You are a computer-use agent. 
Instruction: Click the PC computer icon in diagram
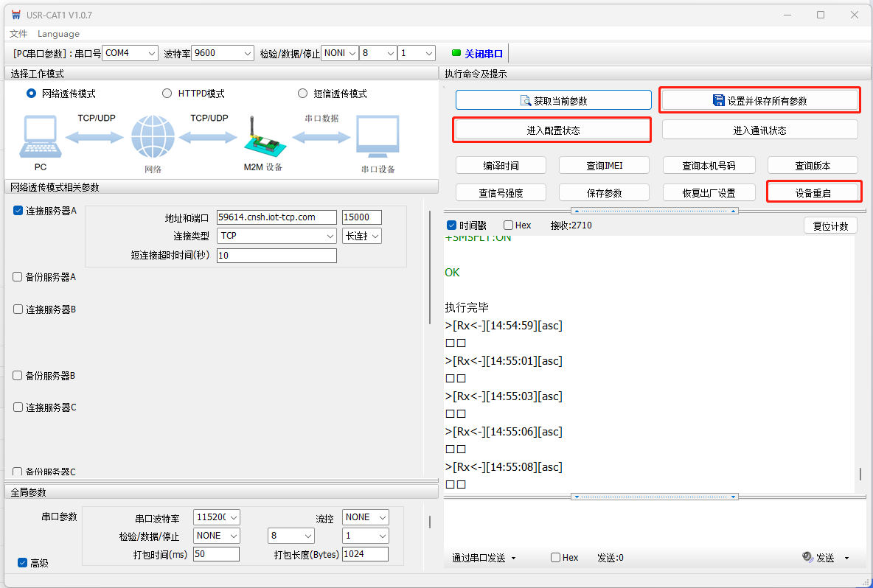(x=40, y=138)
